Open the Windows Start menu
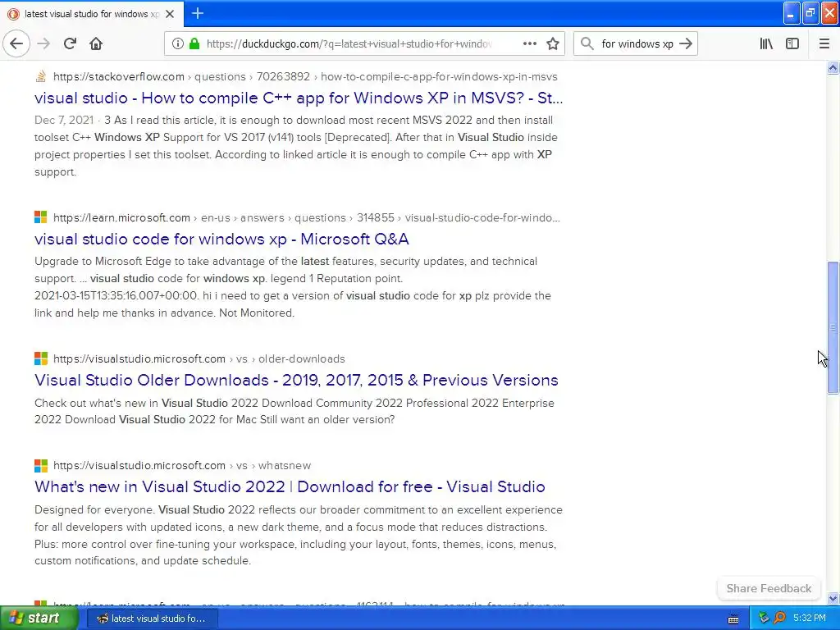The image size is (840, 630). click(x=39, y=619)
